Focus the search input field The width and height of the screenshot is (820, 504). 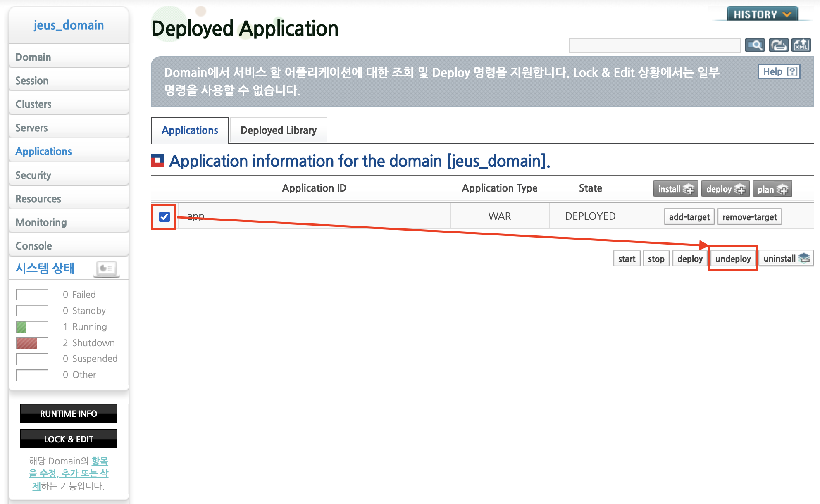coord(654,45)
